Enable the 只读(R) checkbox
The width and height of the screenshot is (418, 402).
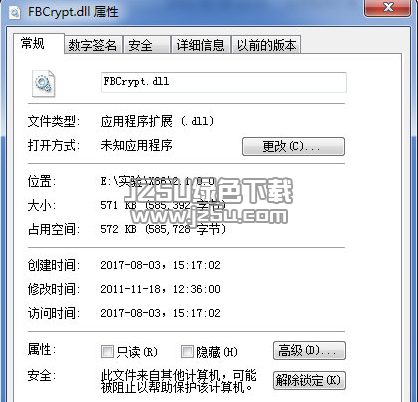pos(107,351)
